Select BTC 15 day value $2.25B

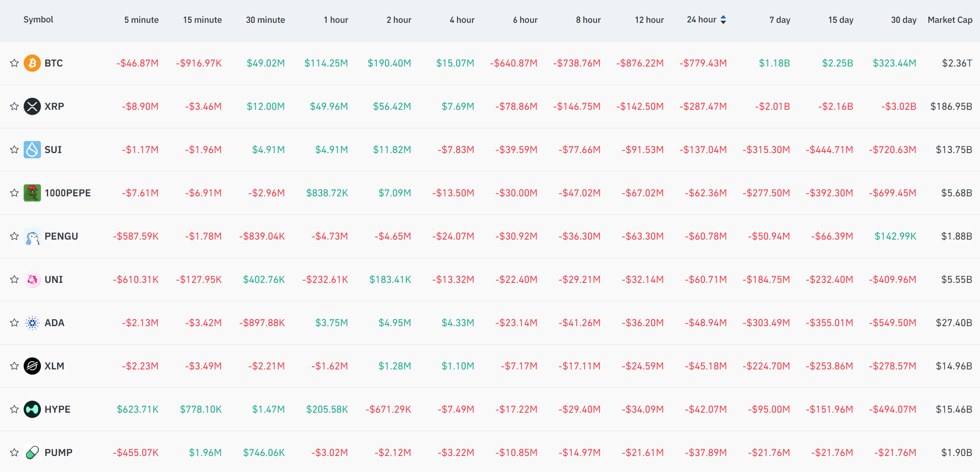(838, 63)
